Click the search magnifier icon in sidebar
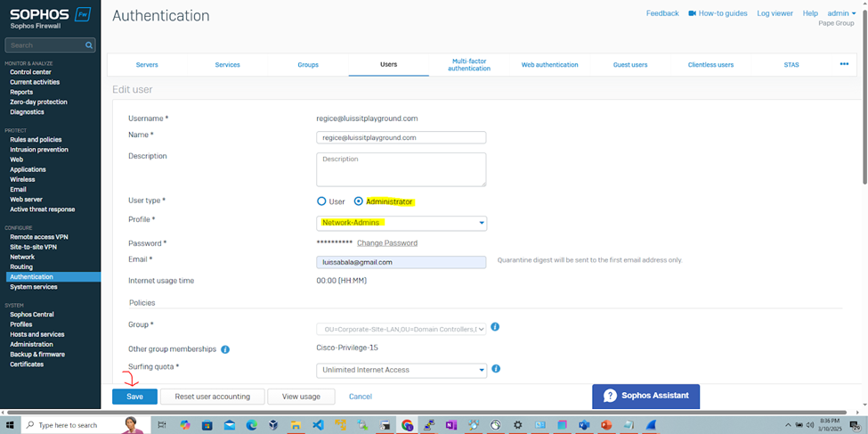Image resolution: width=868 pixels, height=434 pixels. [88, 45]
